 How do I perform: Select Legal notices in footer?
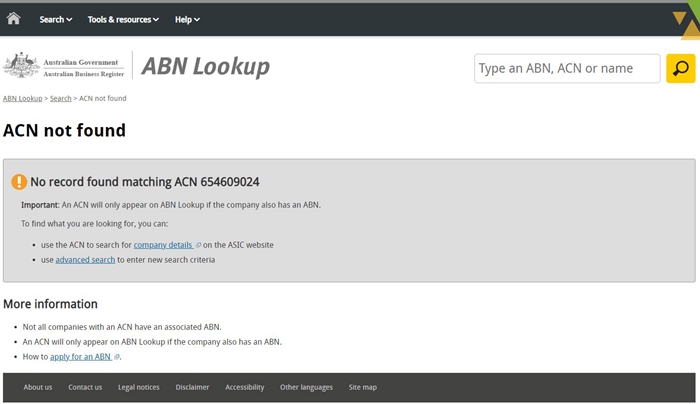click(x=138, y=387)
